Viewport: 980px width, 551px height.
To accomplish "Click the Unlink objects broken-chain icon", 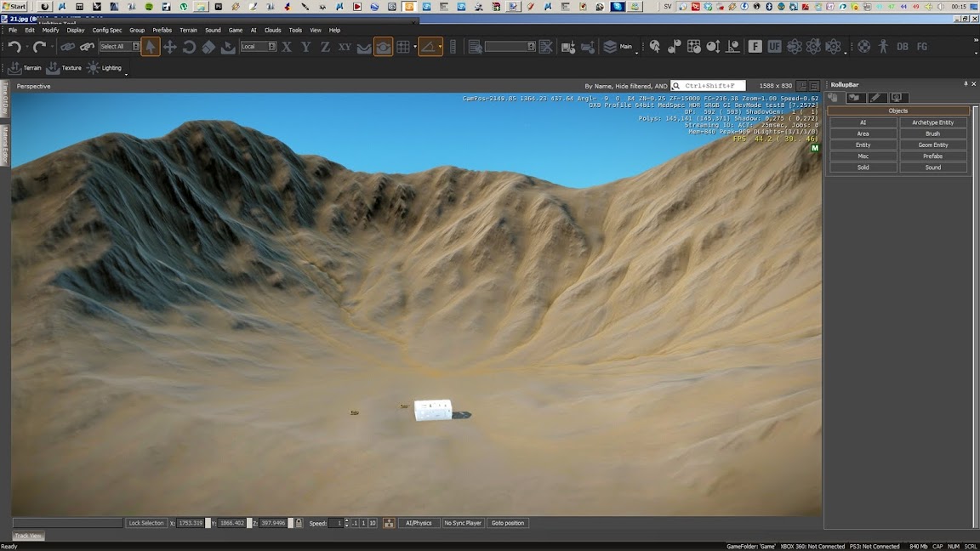I will click(87, 47).
